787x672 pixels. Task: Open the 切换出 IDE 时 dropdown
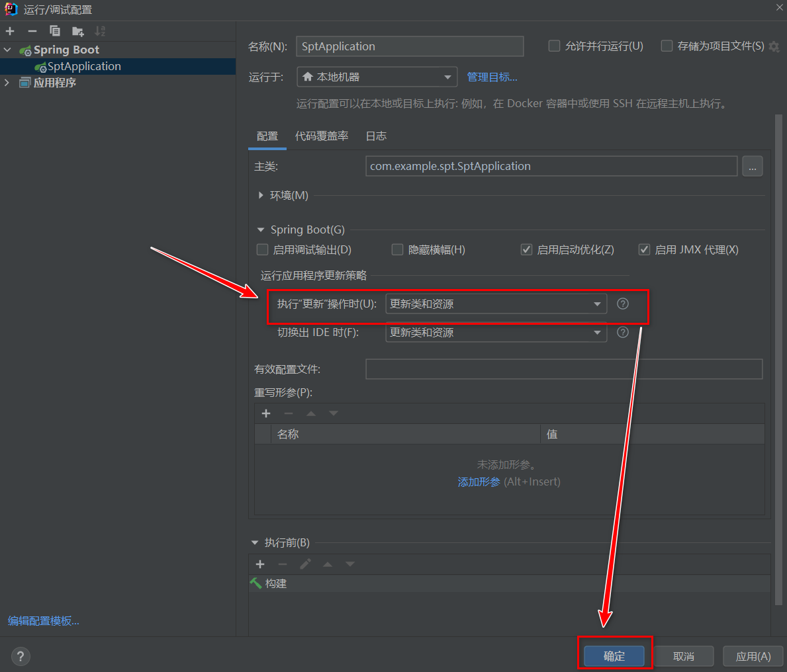pos(496,333)
